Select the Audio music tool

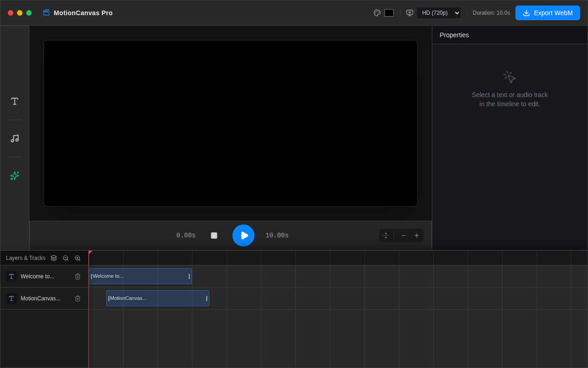pos(15,138)
